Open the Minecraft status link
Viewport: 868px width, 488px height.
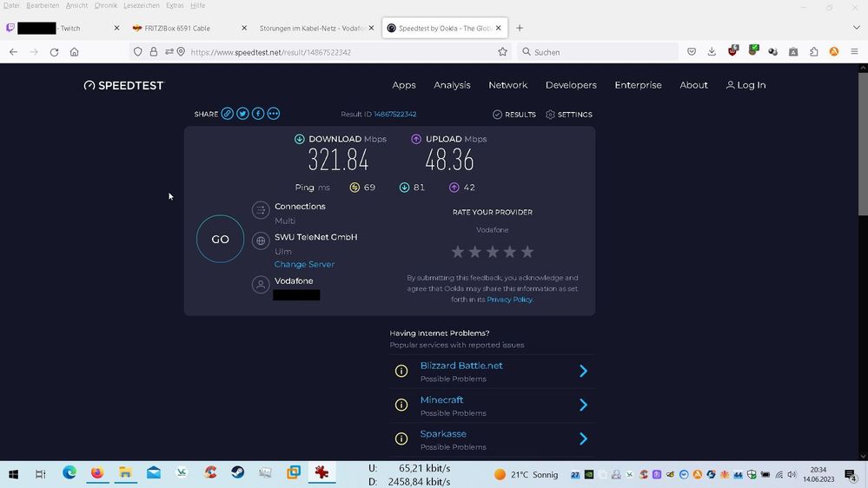(441, 399)
